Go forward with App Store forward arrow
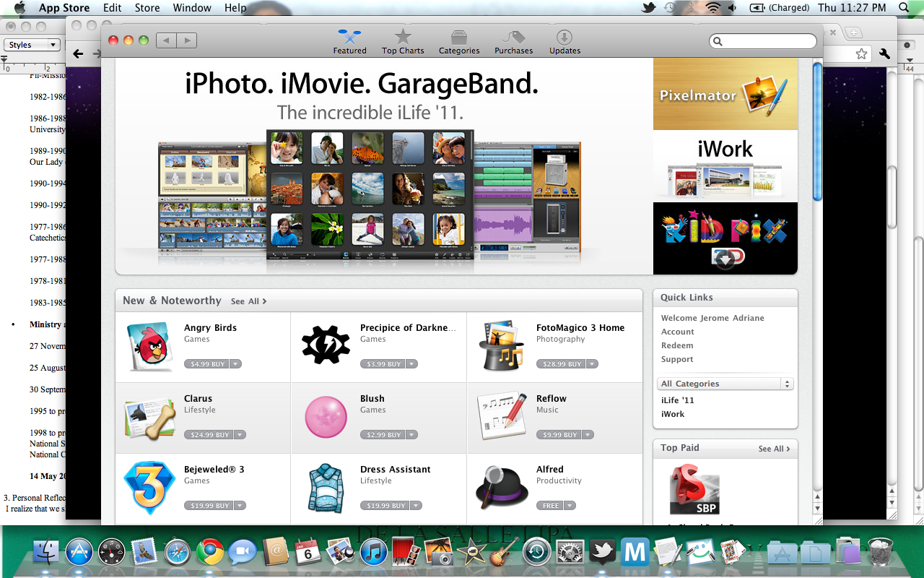 [x=186, y=40]
